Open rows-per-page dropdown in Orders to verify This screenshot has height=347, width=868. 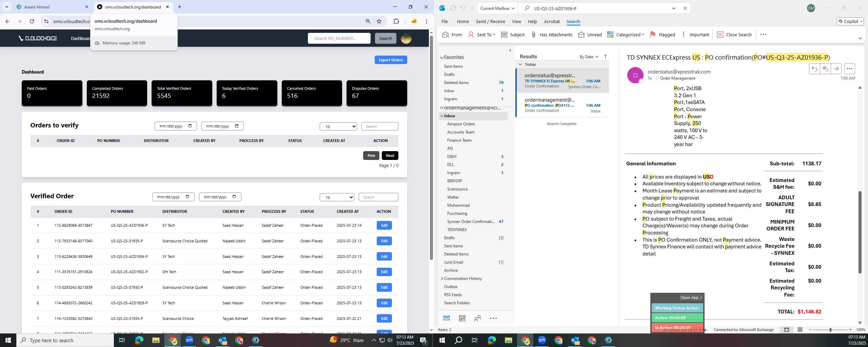click(338, 126)
